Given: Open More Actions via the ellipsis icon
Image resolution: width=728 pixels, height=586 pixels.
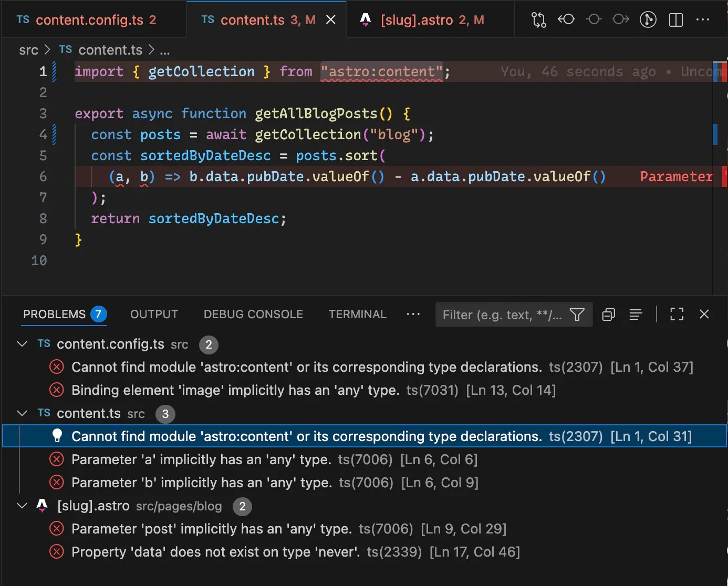Looking at the screenshot, I should point(703,19).
